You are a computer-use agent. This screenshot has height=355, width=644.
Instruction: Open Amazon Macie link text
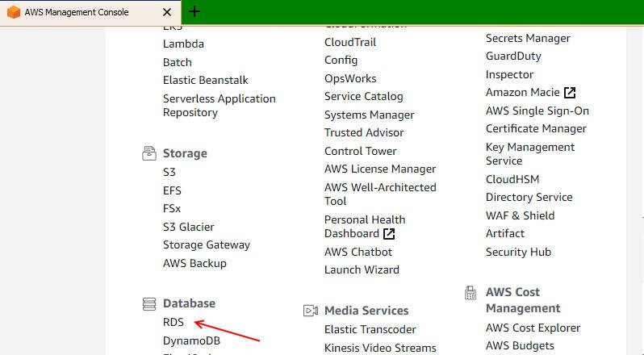click(x=522, y=92)
